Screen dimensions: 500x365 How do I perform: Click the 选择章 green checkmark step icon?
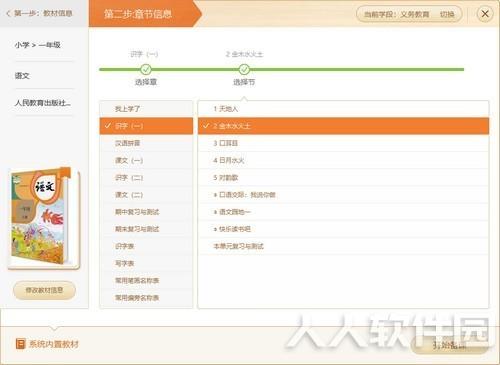(x=146, y=69)
